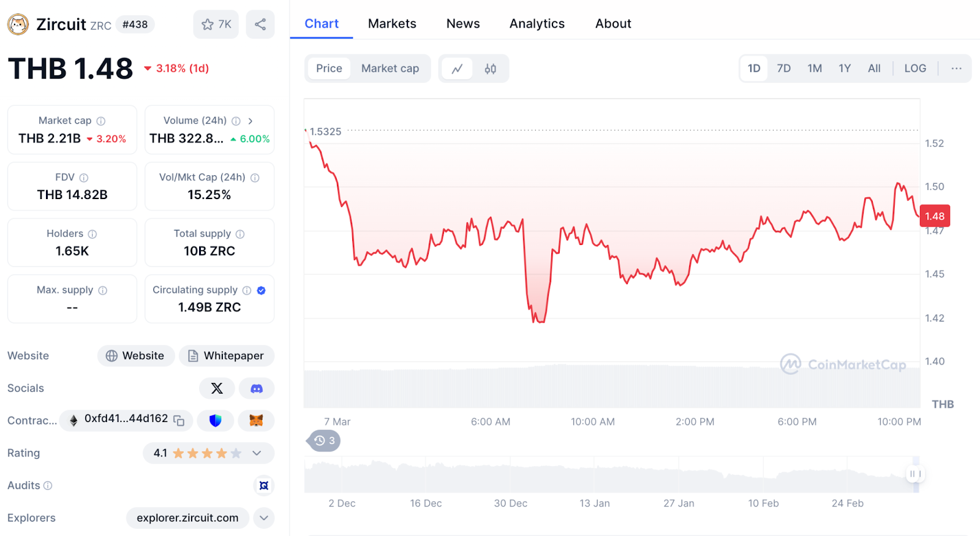Select the 1M time range
Image resolution: width=980 pixels, height=536 pixels.
815,69
